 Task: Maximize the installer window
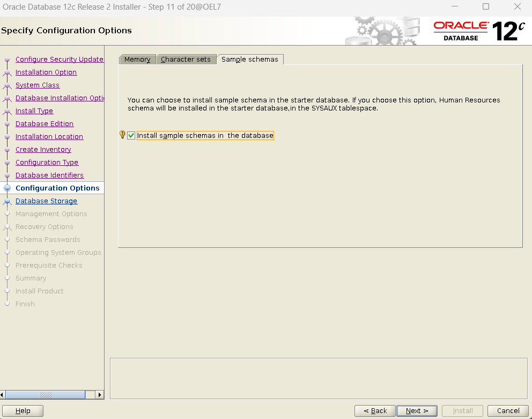pyautogui.click(x=486, y=7)
